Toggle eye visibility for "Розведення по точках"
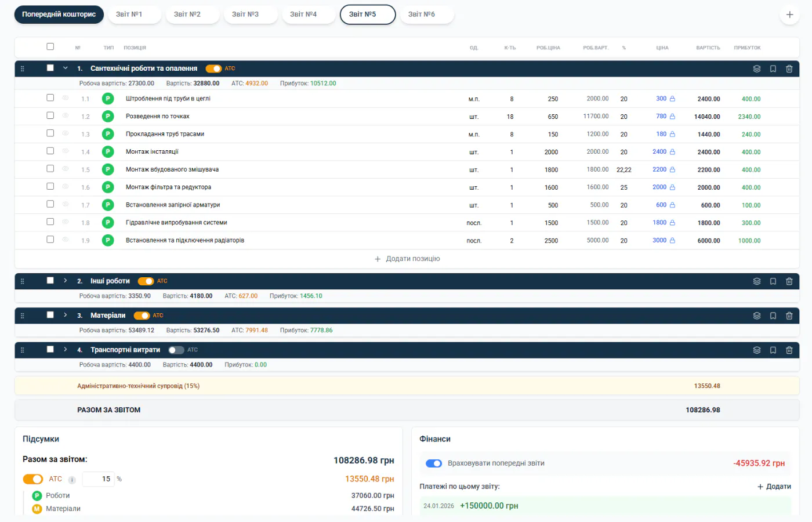The width and height of the screenshot is (812, 522). (66, 116)
